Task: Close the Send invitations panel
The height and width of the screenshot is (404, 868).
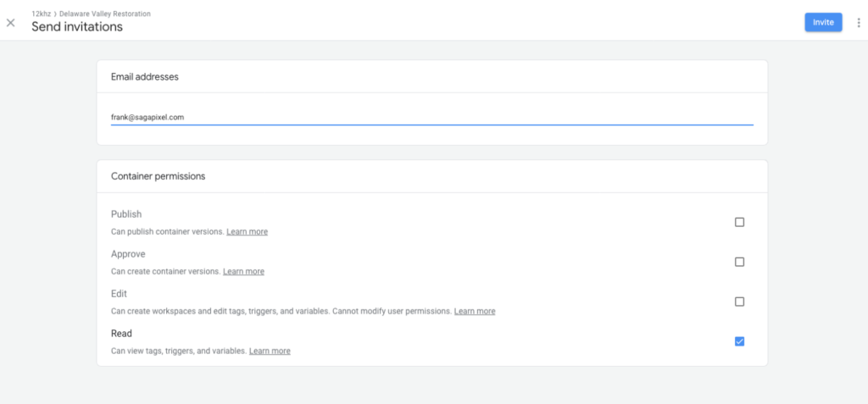Action: click(x=10, y=23)
